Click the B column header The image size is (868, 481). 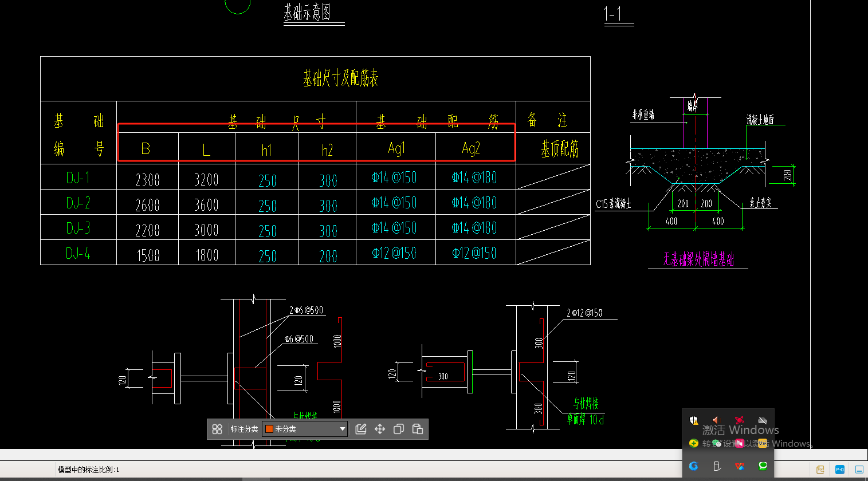[x=146, y=149]
